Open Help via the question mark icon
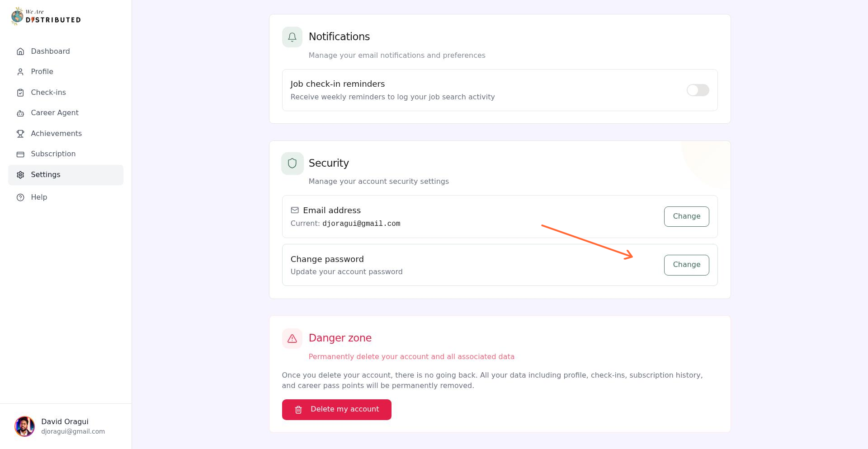Image resolution: width=868 pixels, height=449 pixels. tap(20, 197)
